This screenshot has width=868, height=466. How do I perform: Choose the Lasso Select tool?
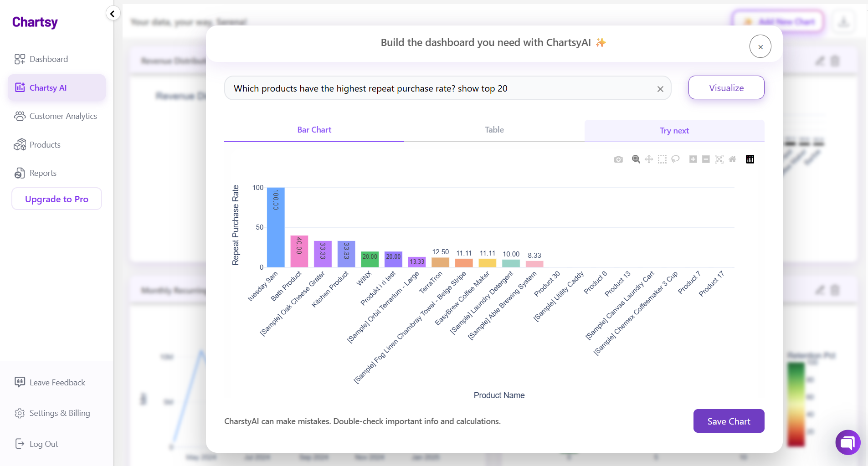pos(675,159)
